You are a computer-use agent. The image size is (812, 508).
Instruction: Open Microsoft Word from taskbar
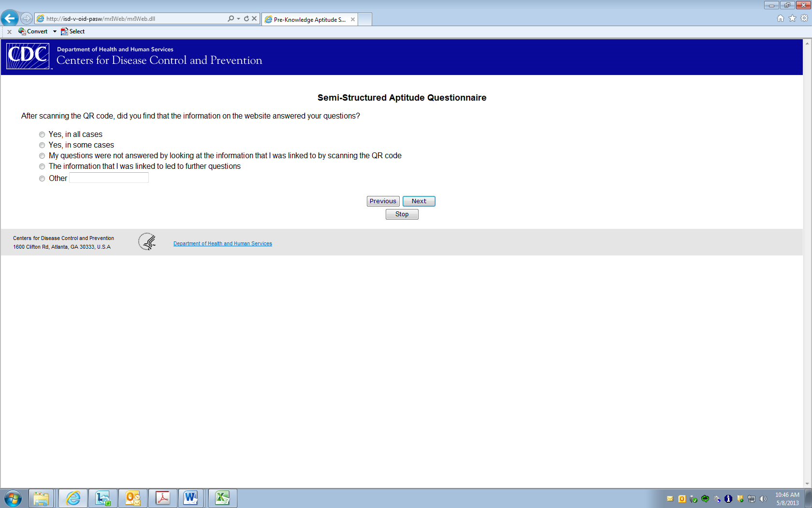coord(191,498)
